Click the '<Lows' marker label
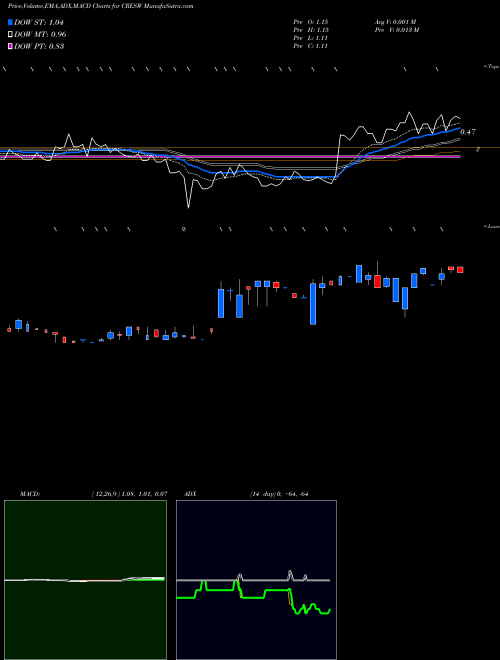 click(492, 226)
